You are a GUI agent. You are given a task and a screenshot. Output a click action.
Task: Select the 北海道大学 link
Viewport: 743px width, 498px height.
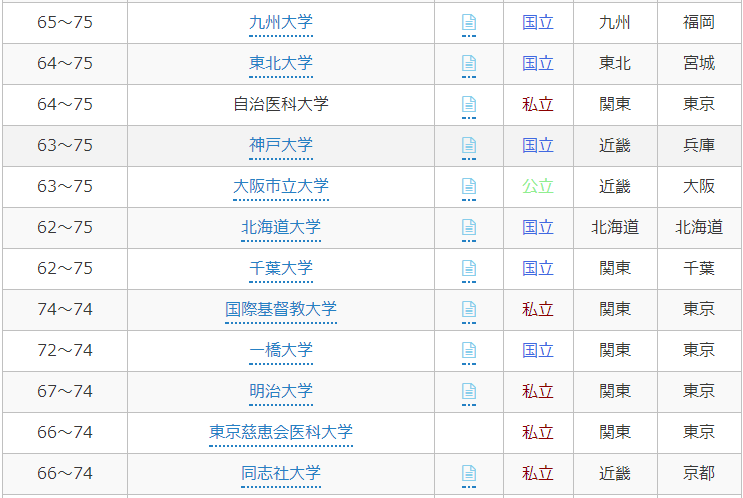pyautogui.click(x=280, y=227)
